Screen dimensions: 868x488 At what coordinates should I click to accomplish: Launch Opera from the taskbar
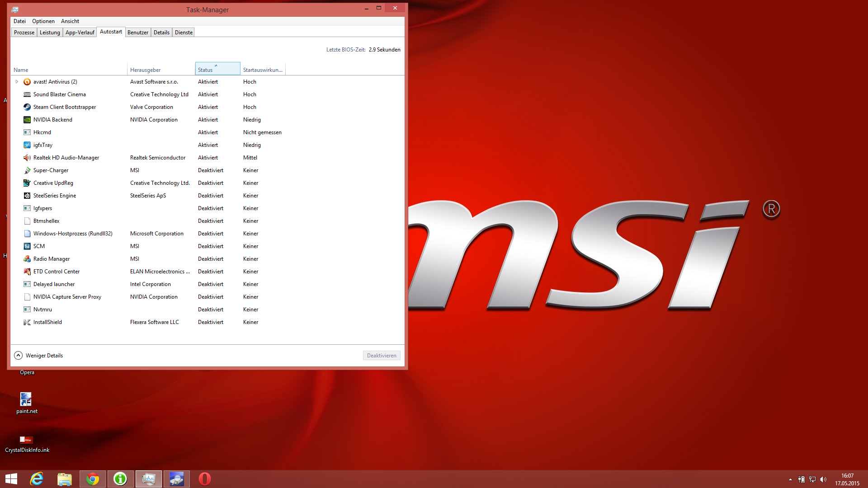[x=204, y=479]
